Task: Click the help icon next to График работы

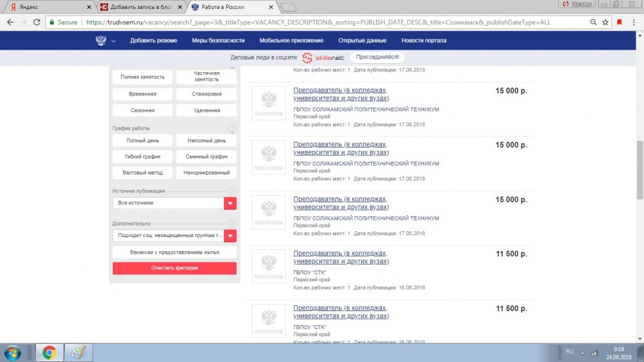Action: [x=232, y=128]
